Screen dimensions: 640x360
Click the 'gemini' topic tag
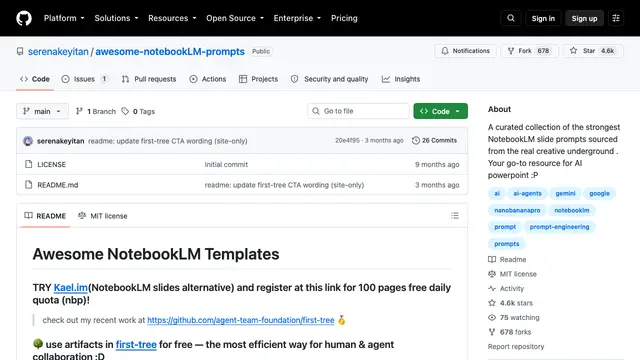pyautogui.click(x=565, y=193)
